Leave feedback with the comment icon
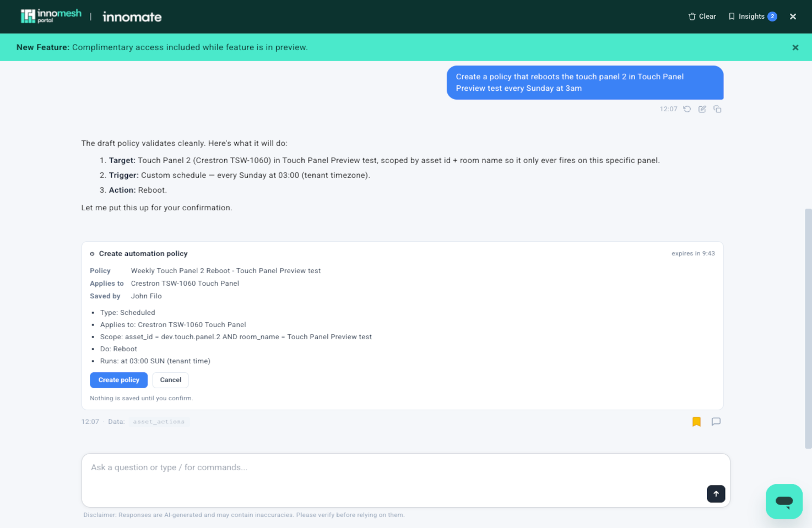 (x=716, y=422)
